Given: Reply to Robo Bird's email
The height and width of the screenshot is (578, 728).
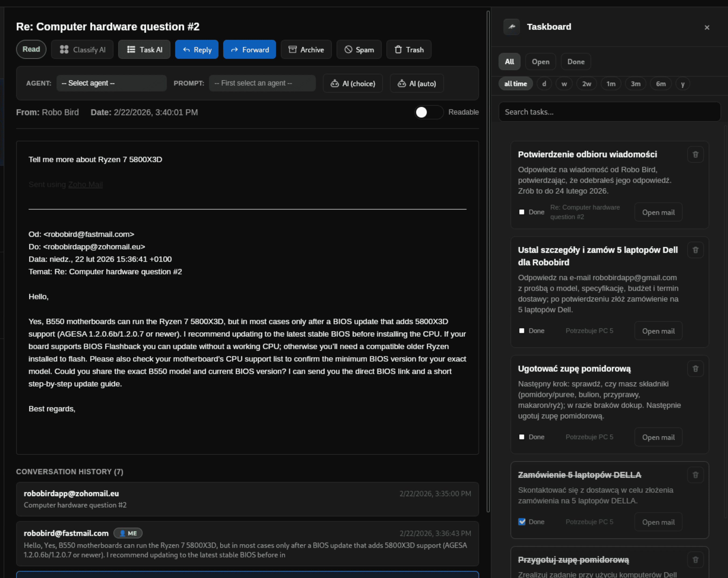Looking at the screenshot, I should [197, 49].
